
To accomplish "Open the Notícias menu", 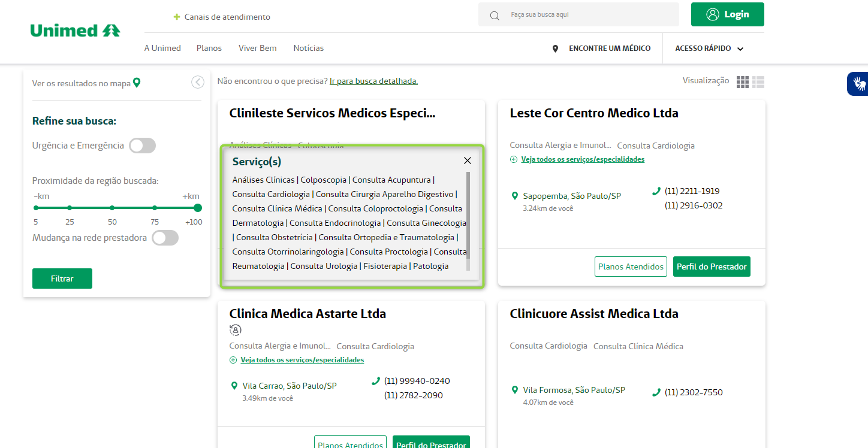I will click(x=309, y=48).
